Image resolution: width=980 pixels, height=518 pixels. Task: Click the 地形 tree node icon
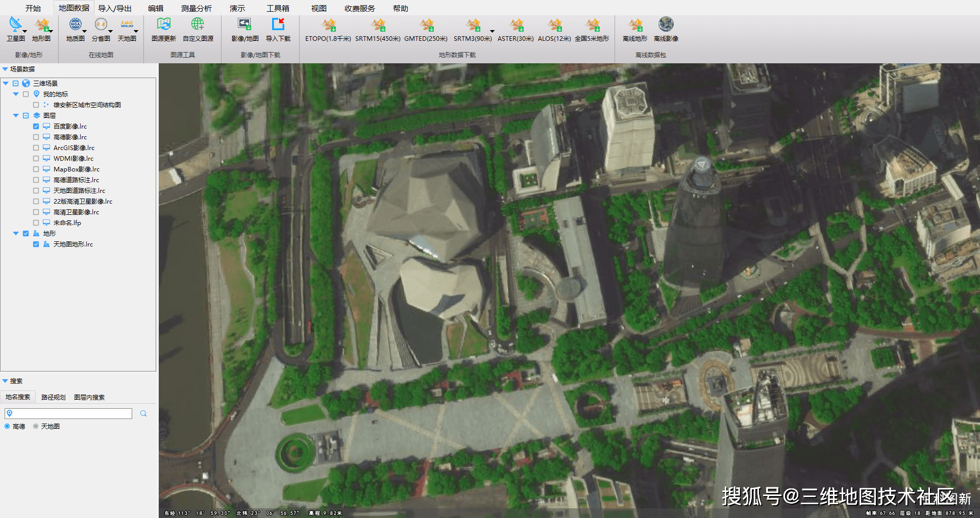36,233
